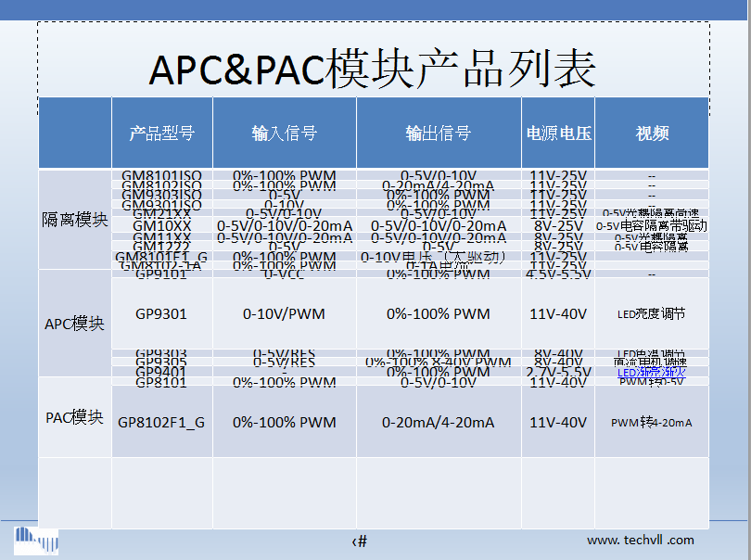Click the GM10XX product cell

pyautogui.click(x=161, y=225)
